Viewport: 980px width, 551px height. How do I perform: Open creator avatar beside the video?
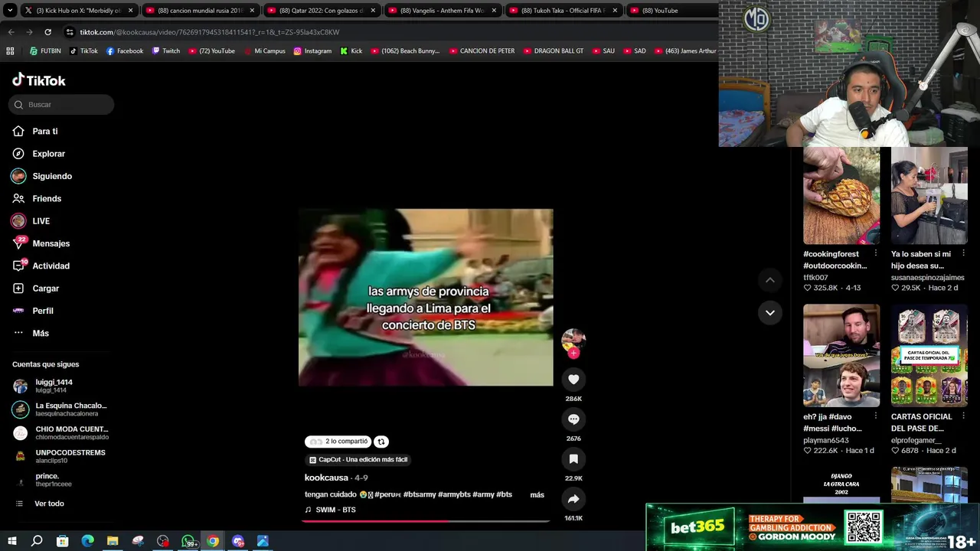point(573,340)
